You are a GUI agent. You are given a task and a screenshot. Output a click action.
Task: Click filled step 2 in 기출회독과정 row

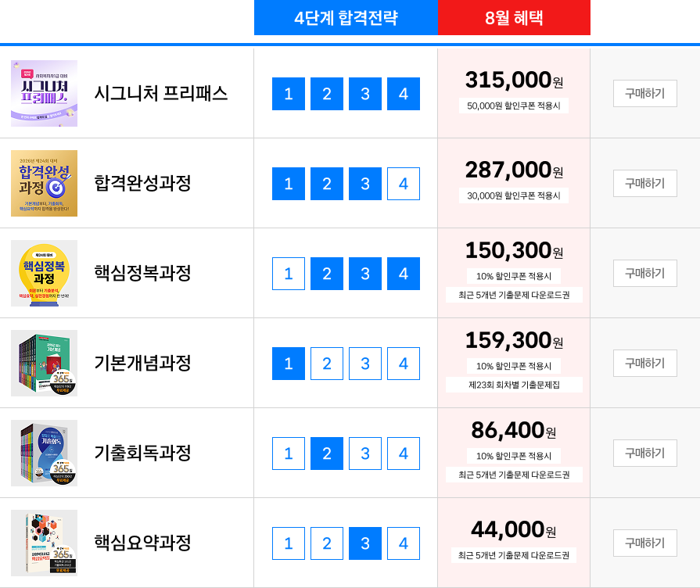pyautogui.click(x=327, y=454)
